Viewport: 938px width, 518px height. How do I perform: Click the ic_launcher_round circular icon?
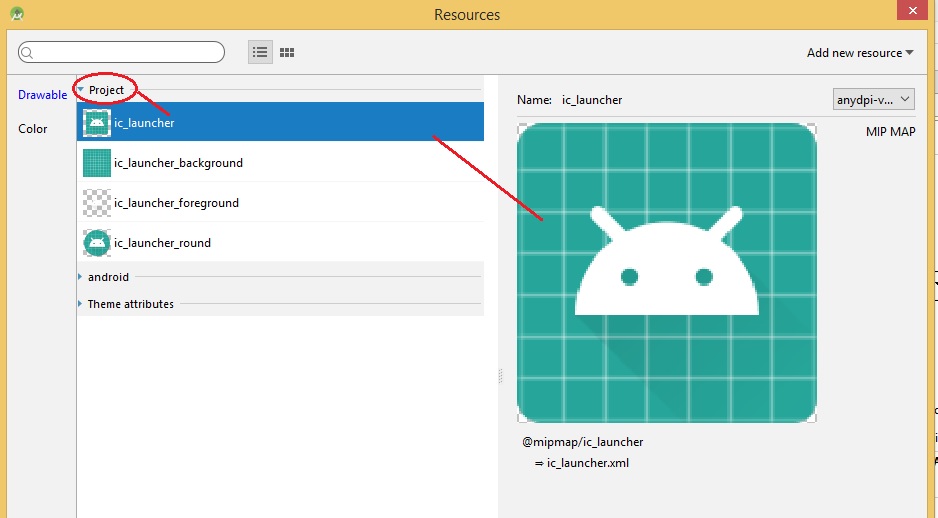coord(96,243)
